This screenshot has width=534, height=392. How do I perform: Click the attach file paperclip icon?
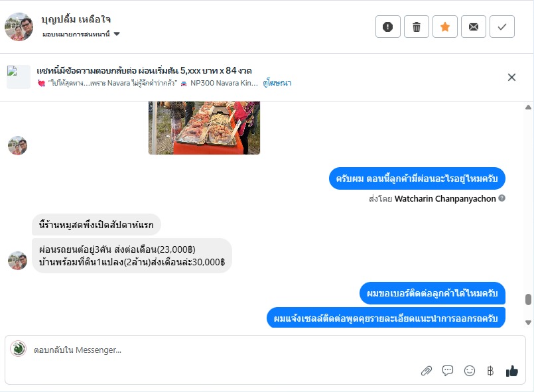427,371
